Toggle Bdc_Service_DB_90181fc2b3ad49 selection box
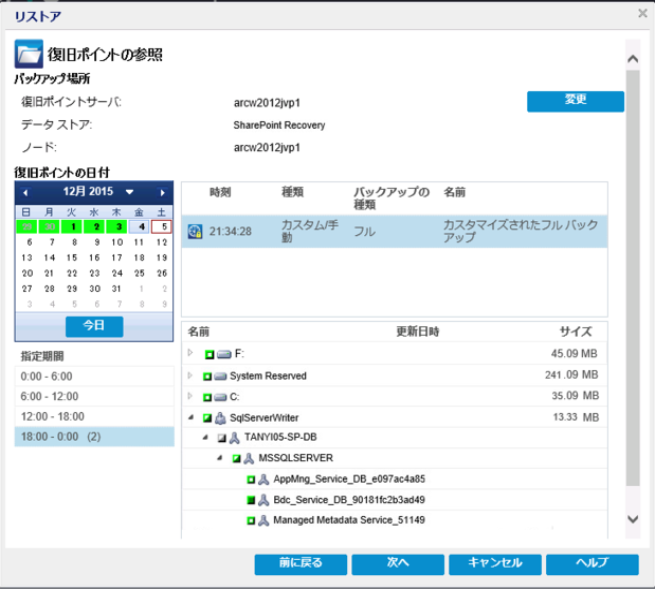Screen dimensions: 655x589 [251, 500]
